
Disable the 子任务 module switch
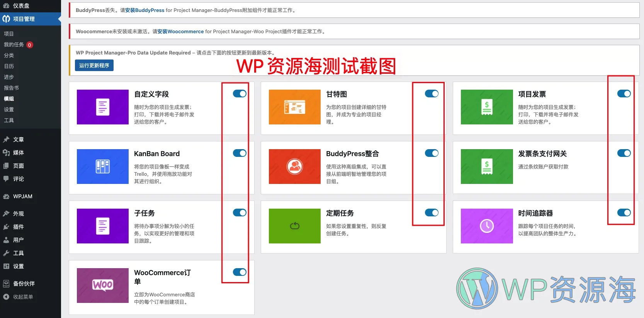click(x=240, y=213)
